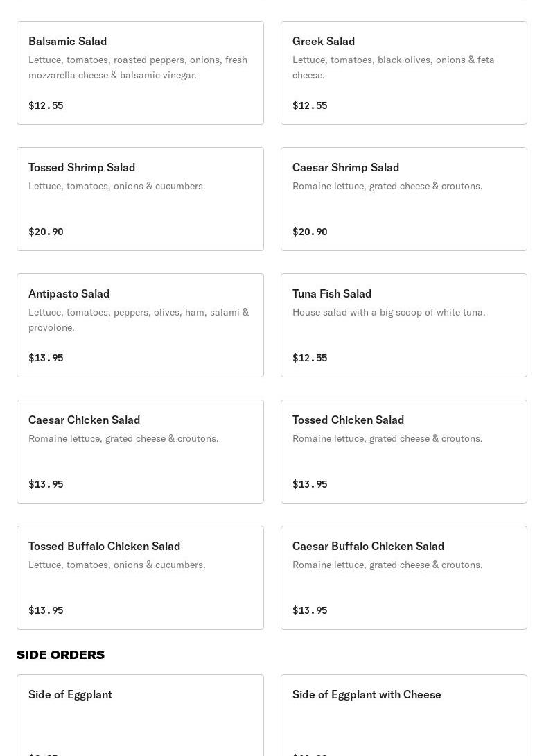The height and width of the screenshot is (756, 544).
Task: Click the Greek Salad ingredients description
Action: click(393, 67)
